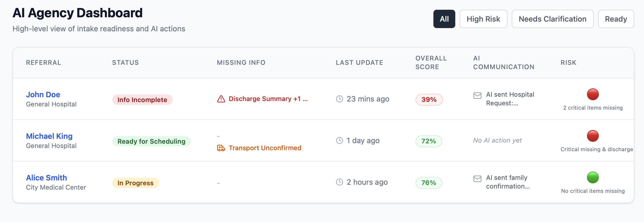Click the envelope icon beside AI sent family confirmation
The height and width of the screenshot is (222, 644).
(477, 178)
